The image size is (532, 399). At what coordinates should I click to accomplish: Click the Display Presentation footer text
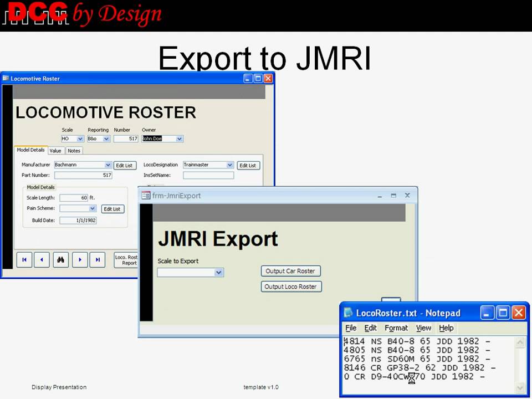click(x=59, y=387)
